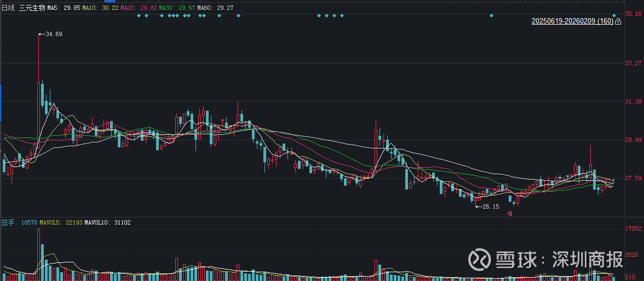
Task: Click the red q marker below the chart
Action: coord(509,213)
